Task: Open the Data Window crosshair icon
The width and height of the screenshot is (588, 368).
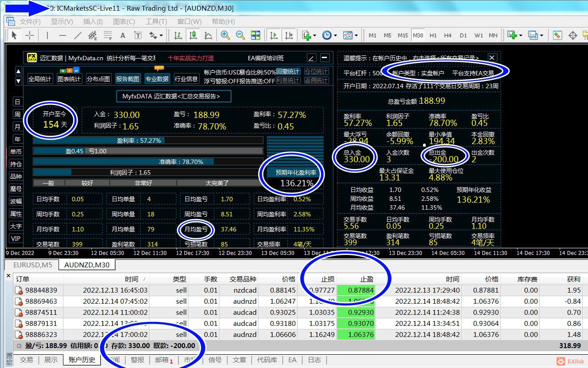Action: (572, 35)
